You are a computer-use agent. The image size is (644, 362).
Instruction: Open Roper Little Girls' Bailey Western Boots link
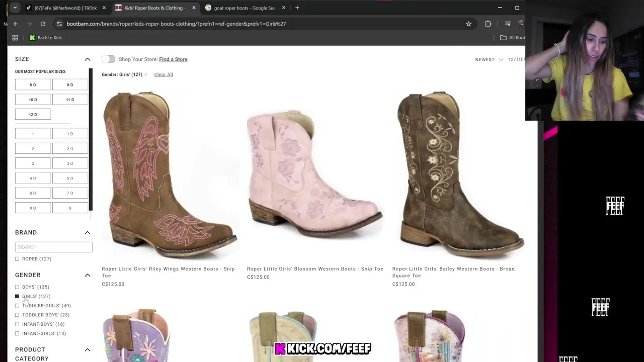tap(453, 272)
